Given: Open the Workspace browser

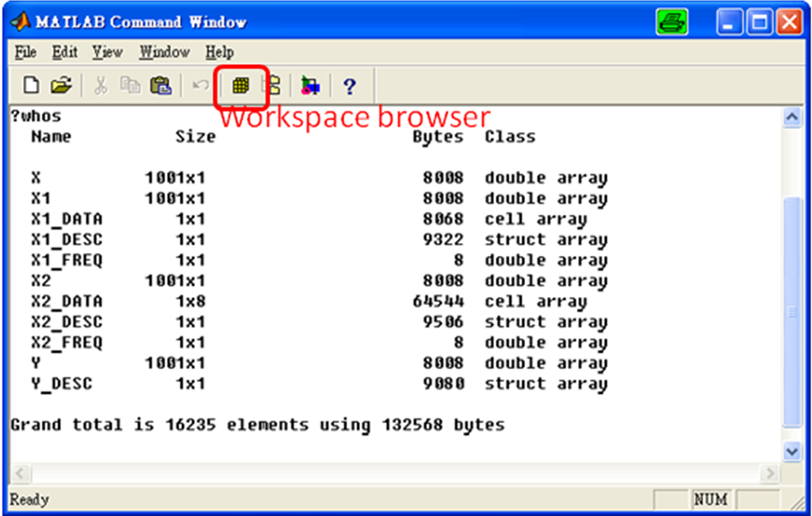Looking at the screenshot, I should (x=241, y=86).
